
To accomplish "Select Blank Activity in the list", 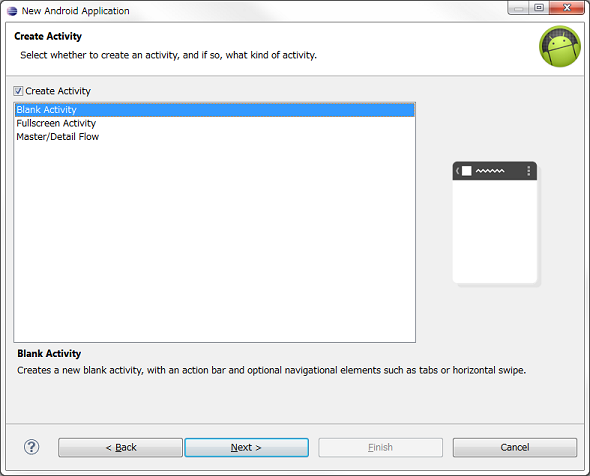I will tap(214, 109).
